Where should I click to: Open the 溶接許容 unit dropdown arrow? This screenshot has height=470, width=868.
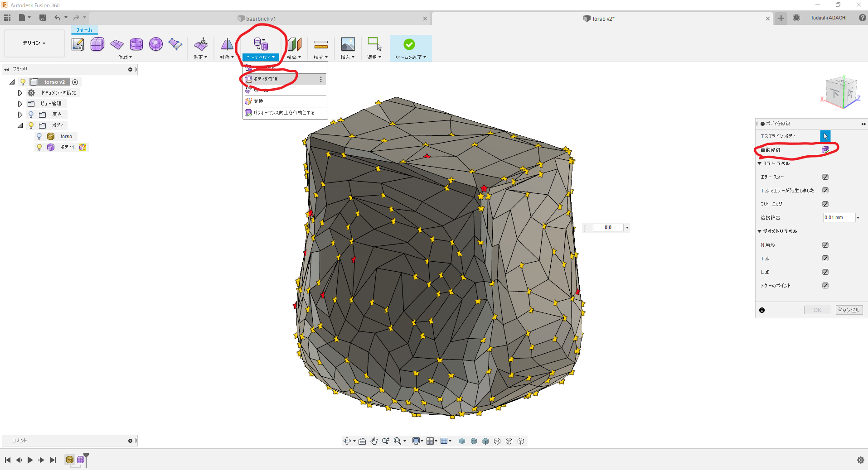pos(858,218)
